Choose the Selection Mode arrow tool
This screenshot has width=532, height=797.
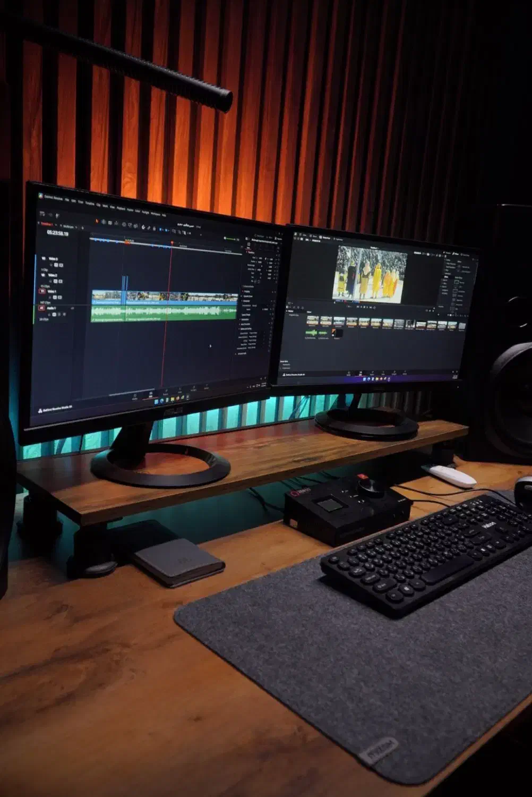(x=97, y=221)
